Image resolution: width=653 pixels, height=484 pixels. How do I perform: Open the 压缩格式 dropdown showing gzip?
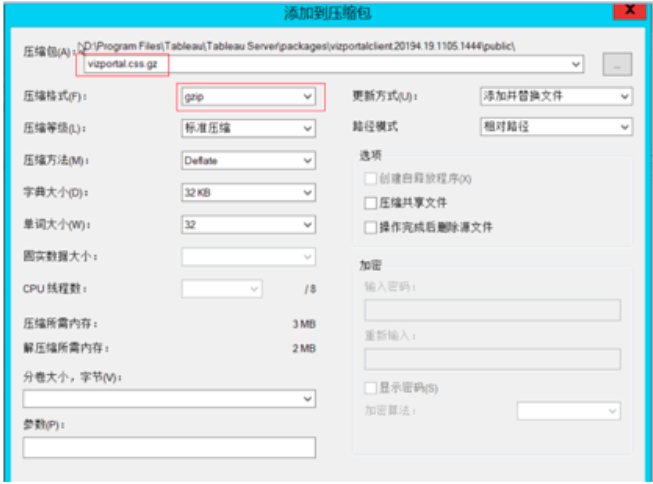[248, 96]
